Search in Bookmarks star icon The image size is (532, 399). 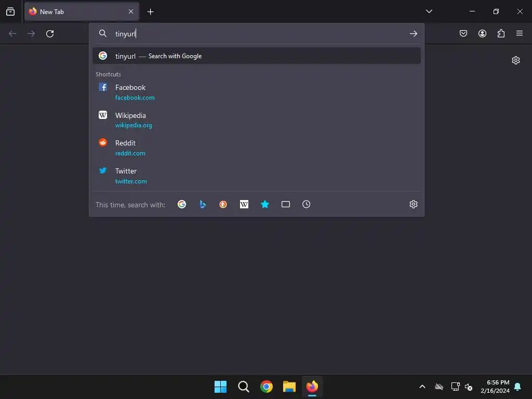pyautogui.click(x=265, y=204)
